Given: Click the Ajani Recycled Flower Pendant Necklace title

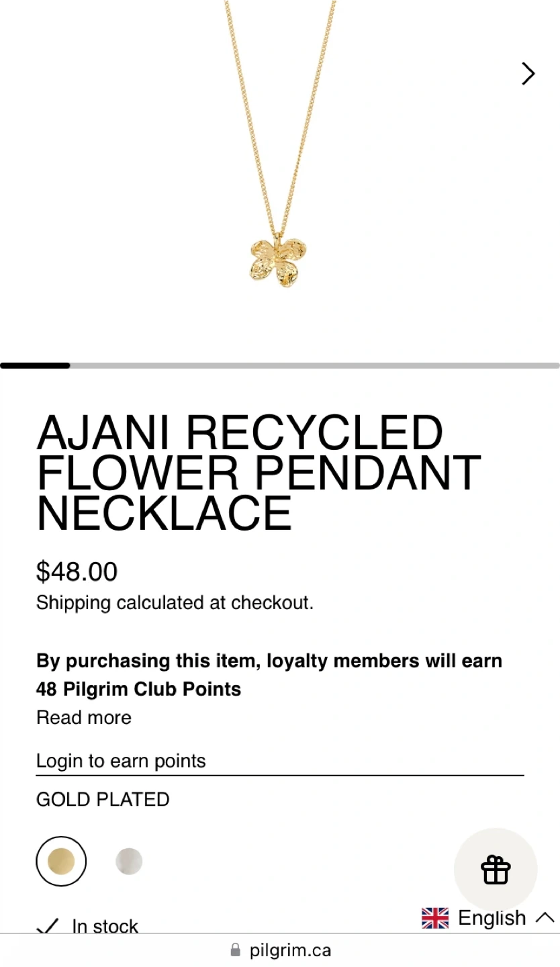Looking at the screenshot, I should 259,473.
